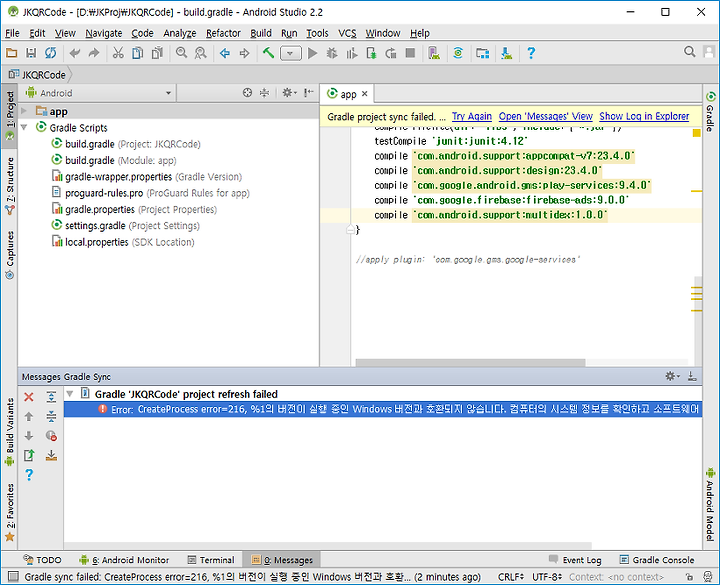Open the File menu

point(12,33)
